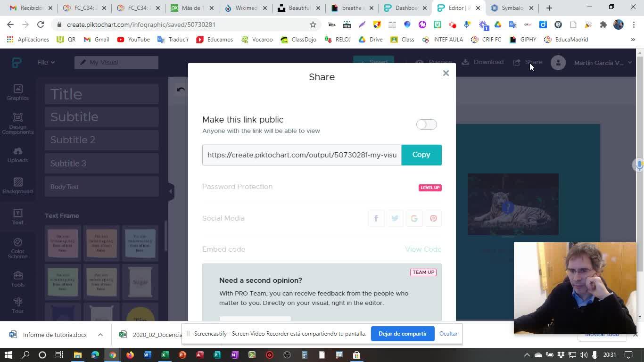
Task: Open the Background sidebar panel
Action: [18, 186]
